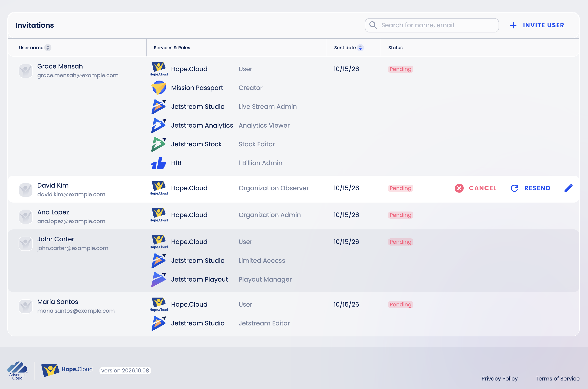Screen dimensions: 588x389
Task: Click John Carter's avatar icon
Action: point(26,244)
